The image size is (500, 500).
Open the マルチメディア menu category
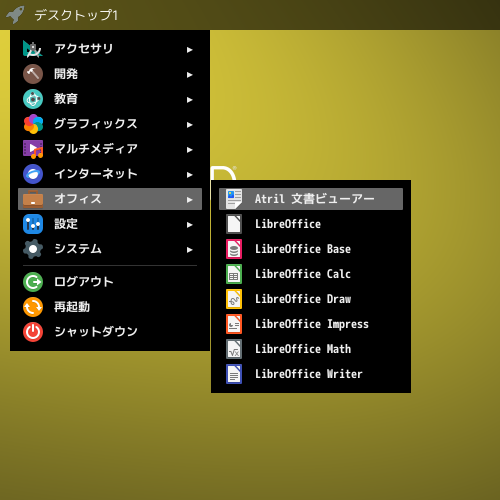(110, 149)
